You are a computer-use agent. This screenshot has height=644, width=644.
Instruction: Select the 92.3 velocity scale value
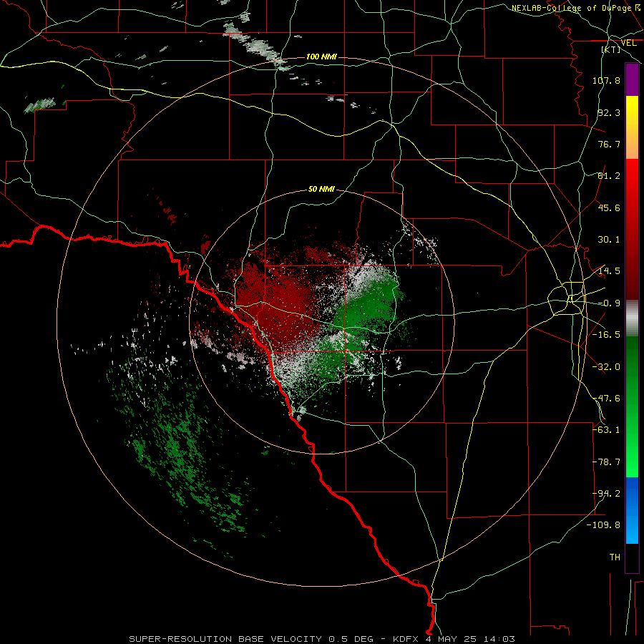(609, 112)
